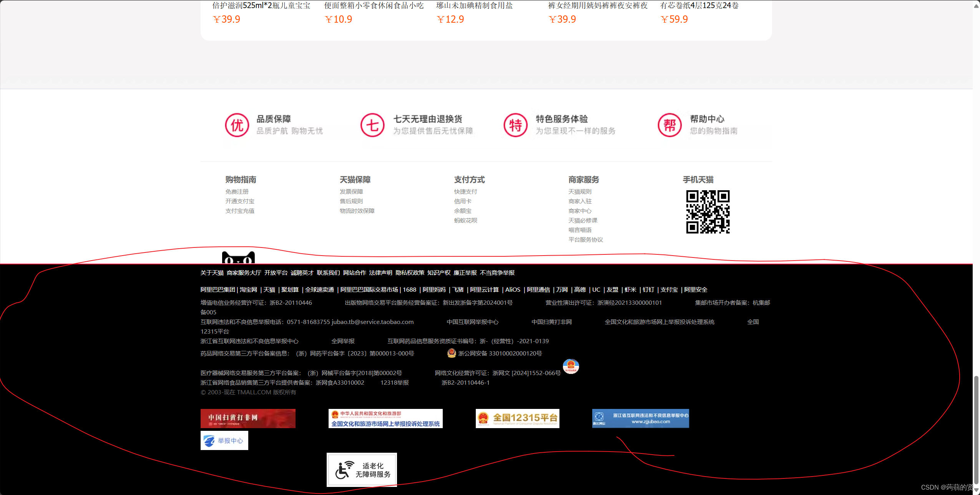This screenshot has height=495, width=980.
Task: Open the 浙江省互联网违法和不良信息举报中心 banner
Action: point(640,418)
